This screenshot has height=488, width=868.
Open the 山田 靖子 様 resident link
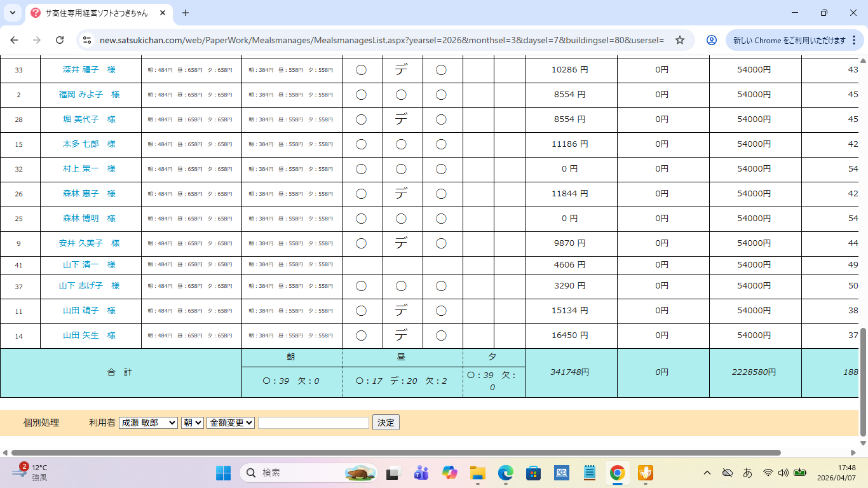(x=89, y=311)
